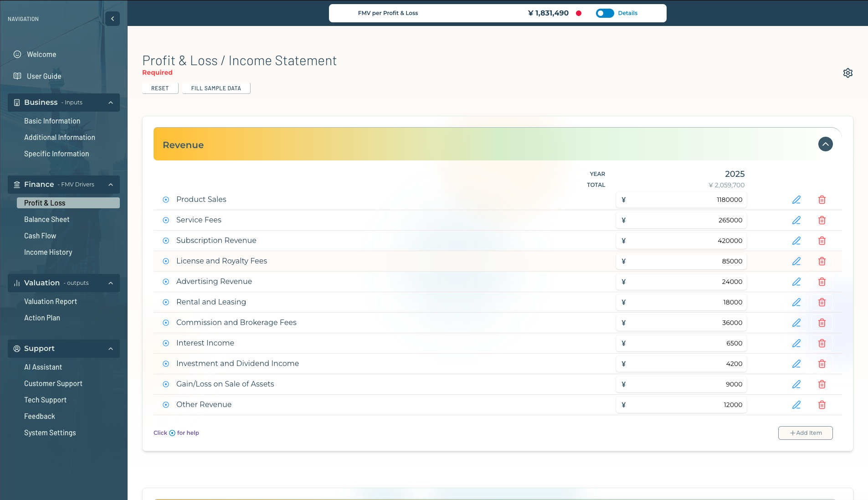Screen dimensions: 868x500
Task: Click the Reset button
Action: (160, 88)
